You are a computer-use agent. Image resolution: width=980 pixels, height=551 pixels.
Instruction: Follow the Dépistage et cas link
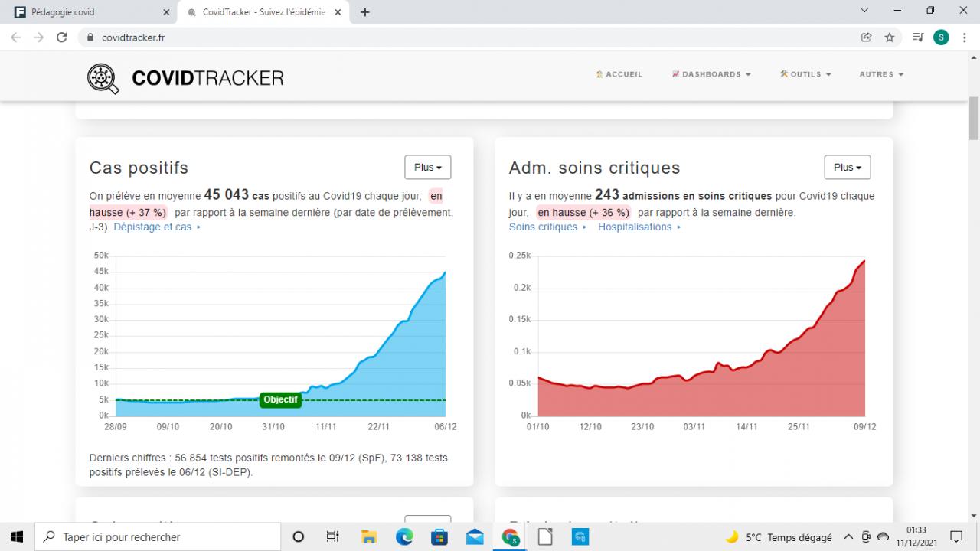157,227
